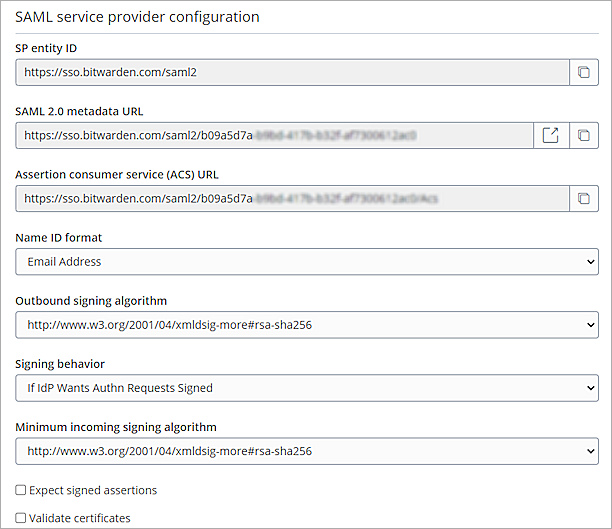
Task: Copy the Assertion consumer service URL
Action: [x=584, y=198]
